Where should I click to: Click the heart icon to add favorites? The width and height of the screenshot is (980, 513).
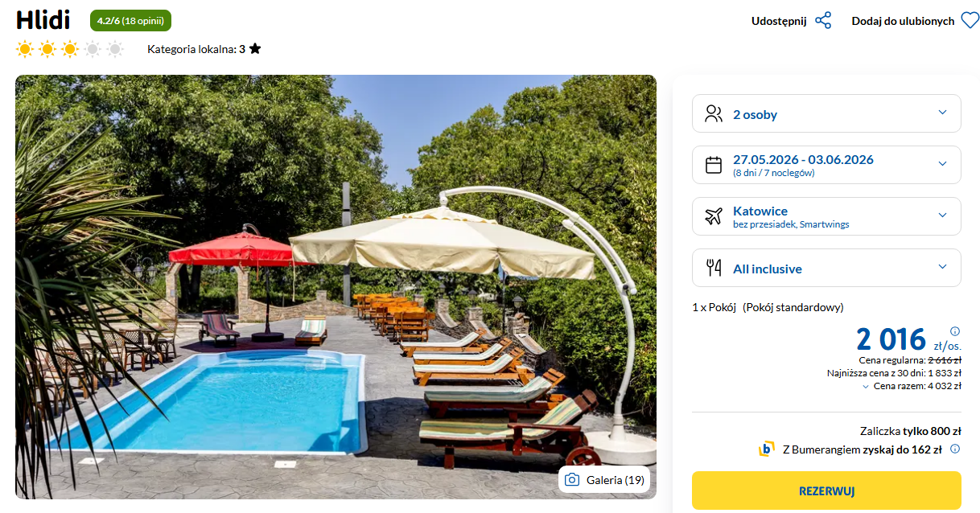tap(970, 21)
